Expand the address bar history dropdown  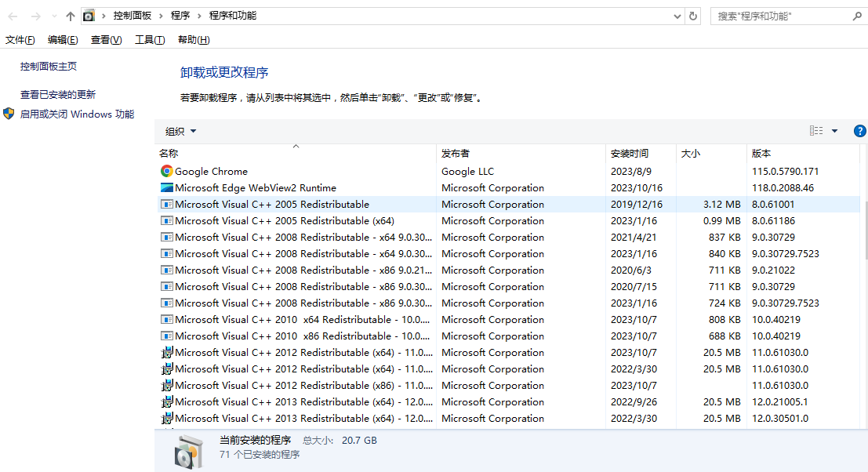click(x=677, y=16)
